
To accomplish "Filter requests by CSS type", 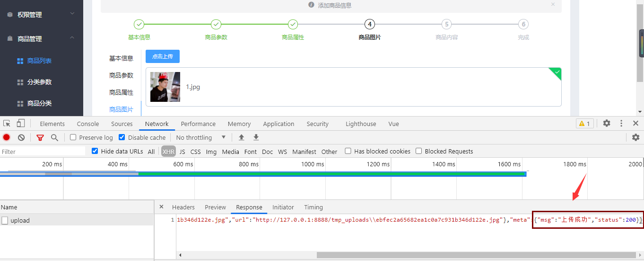I will click(196, 152).
